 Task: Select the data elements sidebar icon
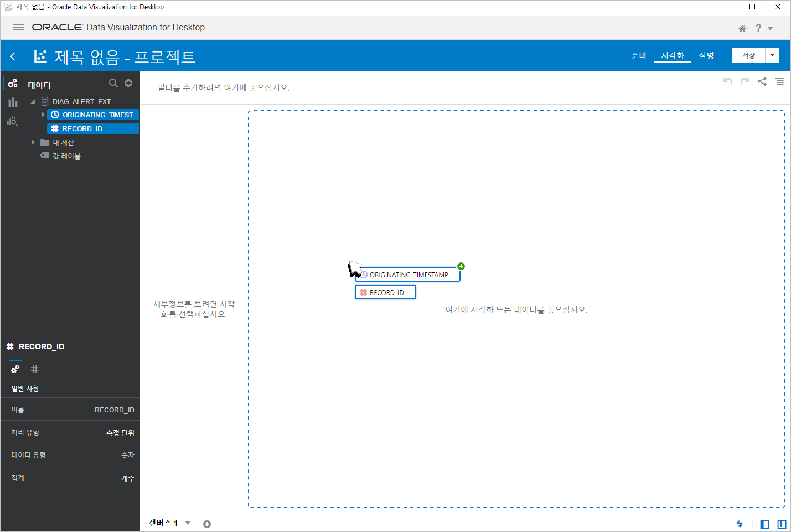click(13, 84)
